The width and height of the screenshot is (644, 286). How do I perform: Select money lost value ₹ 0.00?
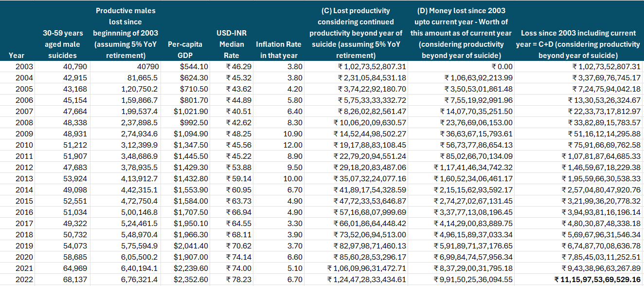point(502,67)
